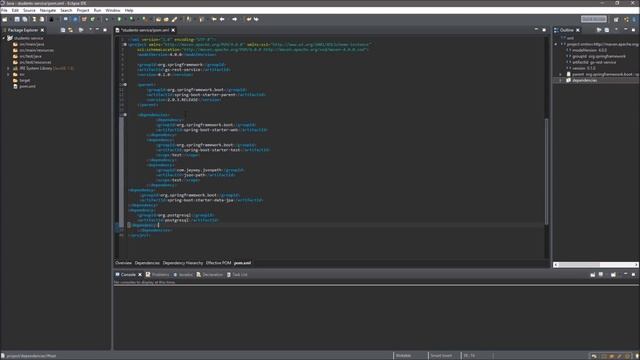Switch to the Javadoc view tab

[x=183, y=275]
